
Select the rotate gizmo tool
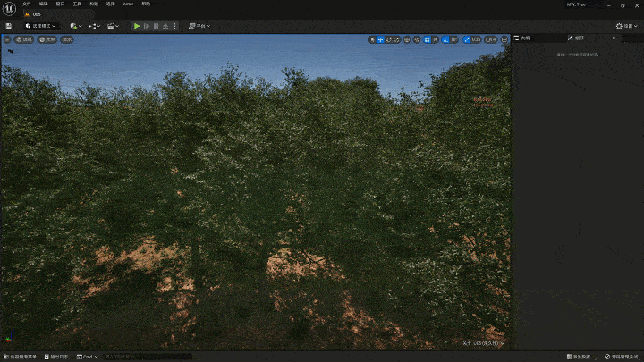coord(389,39)
